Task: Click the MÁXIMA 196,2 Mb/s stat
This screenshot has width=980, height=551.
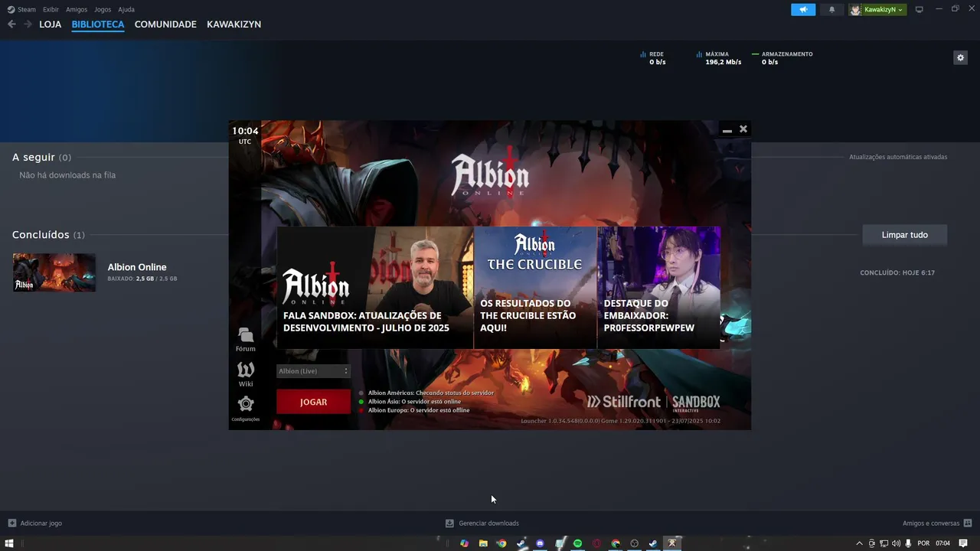Action: coord(718,58)
